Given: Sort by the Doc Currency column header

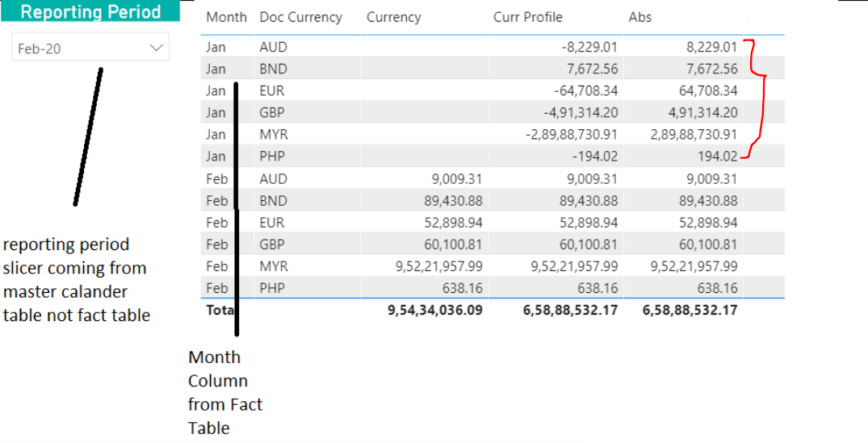Looking at the screenshot, I should 300,17.
